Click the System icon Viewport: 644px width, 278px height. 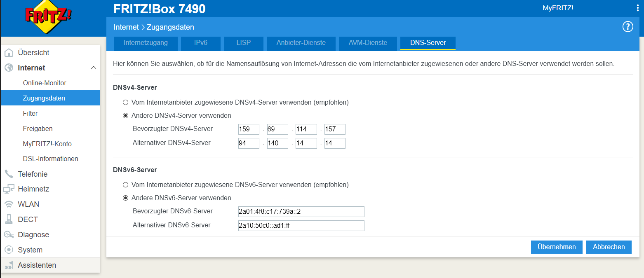(x=9, y=250)
